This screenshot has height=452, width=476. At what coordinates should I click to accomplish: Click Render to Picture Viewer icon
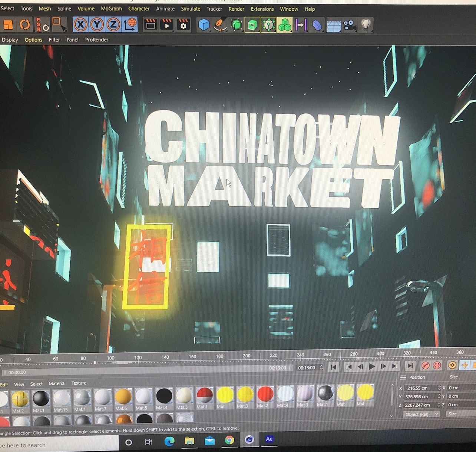(167, 25)
